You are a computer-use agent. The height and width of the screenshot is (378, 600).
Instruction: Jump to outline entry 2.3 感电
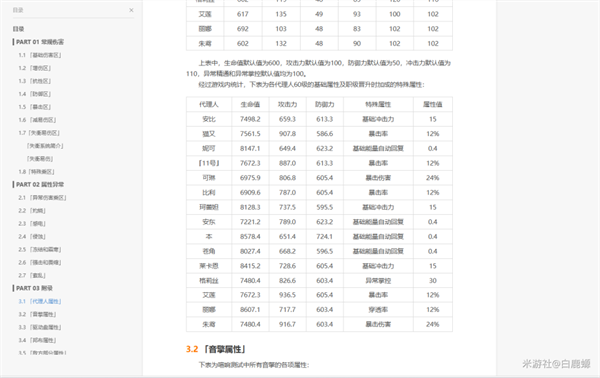(32, 224)
